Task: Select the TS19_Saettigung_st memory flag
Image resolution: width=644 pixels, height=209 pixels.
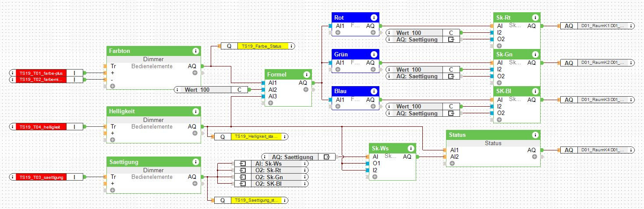Action: pos(251,200)
